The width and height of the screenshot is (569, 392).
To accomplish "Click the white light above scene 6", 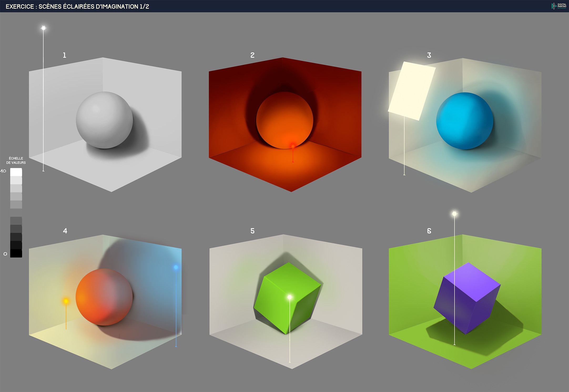I will 454,214.
